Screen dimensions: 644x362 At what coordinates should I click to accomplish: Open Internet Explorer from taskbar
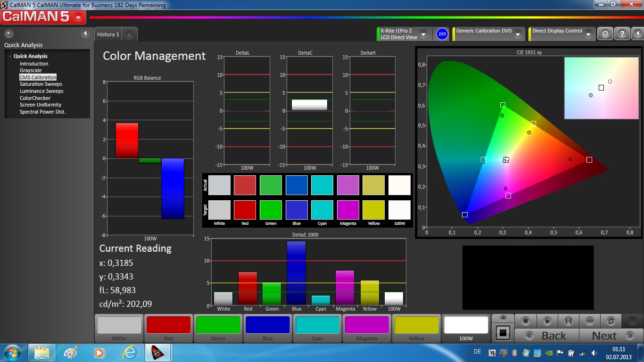click(129, 353)
